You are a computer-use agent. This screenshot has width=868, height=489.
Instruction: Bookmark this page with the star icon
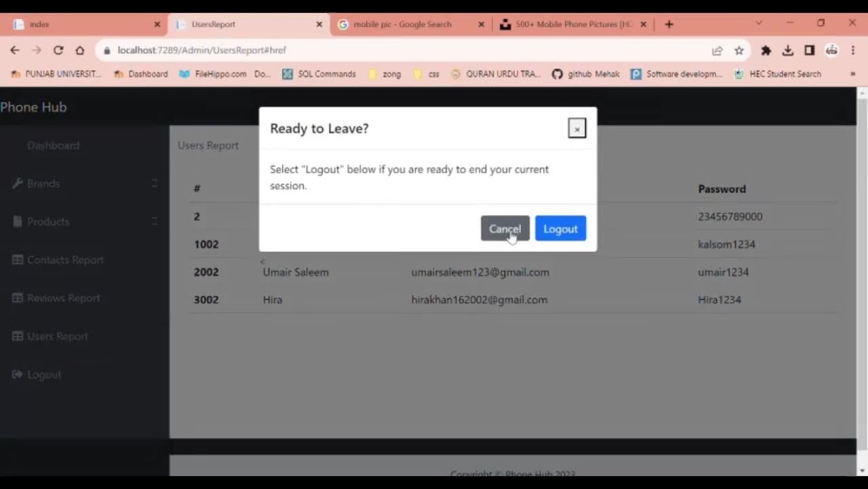pyautogui.click(x=739, y=50)
